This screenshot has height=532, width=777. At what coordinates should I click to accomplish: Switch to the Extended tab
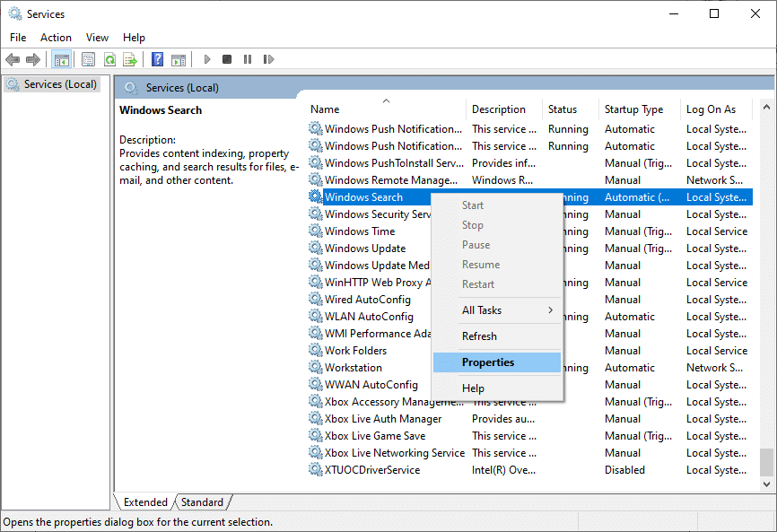coord(145,502)
